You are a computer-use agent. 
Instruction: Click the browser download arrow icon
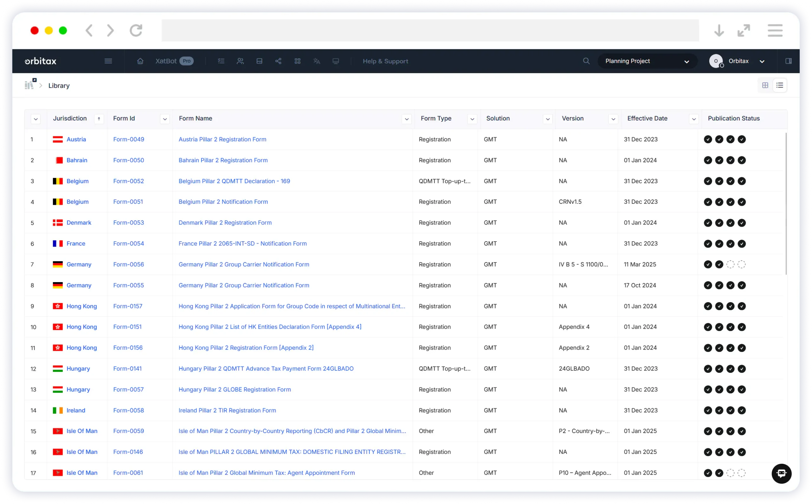pos(719,31)
